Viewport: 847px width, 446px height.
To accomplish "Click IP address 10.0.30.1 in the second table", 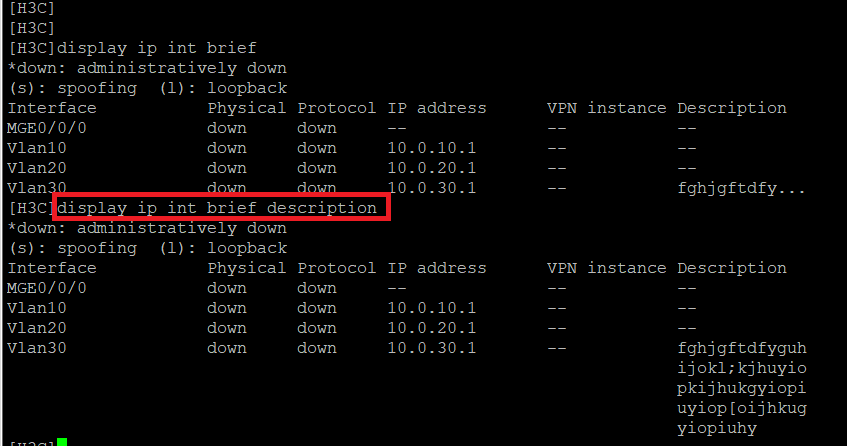I will (431, 348).
